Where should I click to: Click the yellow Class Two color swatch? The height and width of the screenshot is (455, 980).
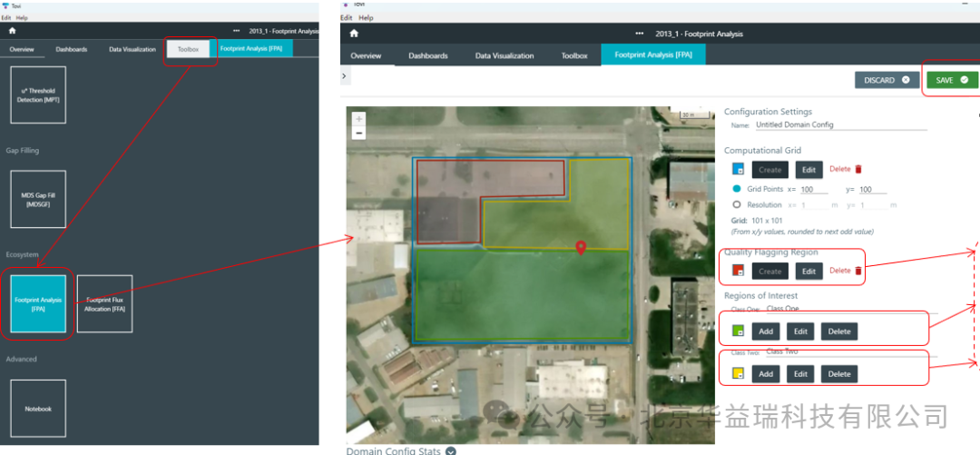click(739, 373)
